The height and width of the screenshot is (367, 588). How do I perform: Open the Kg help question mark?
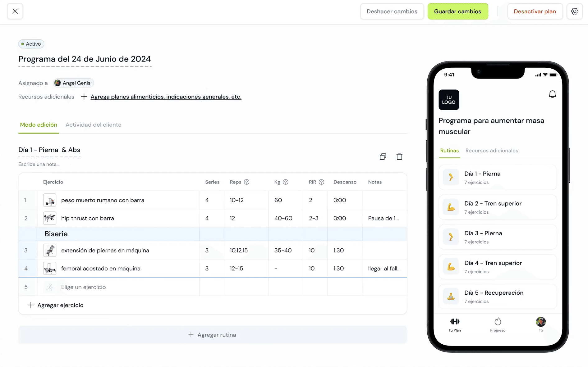click(286, 182)
